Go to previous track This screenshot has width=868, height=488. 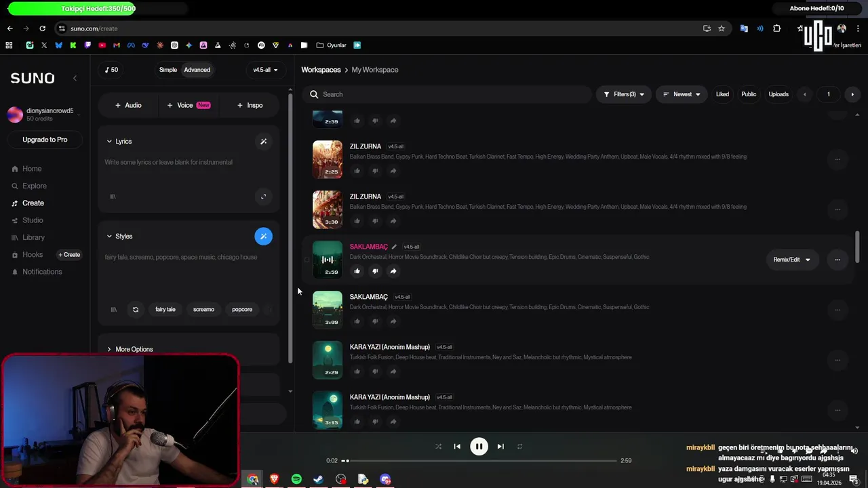(457, 447)
